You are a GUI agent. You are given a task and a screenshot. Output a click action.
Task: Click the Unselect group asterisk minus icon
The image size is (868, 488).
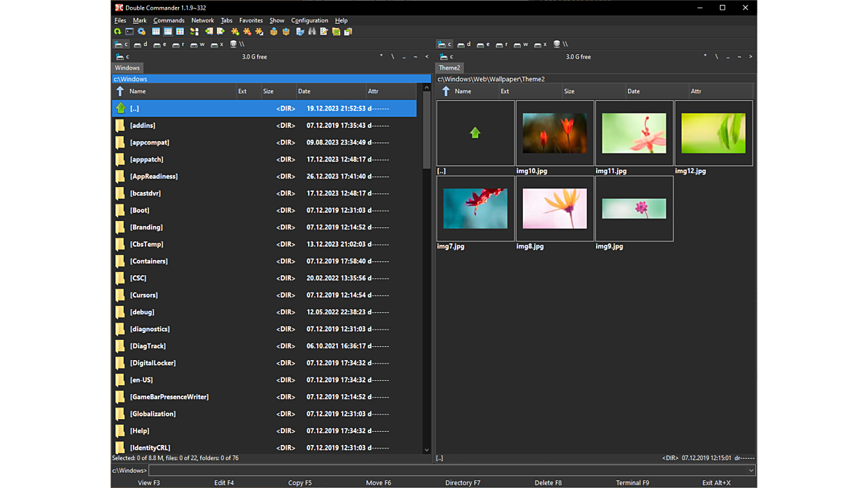click(247, 32)
